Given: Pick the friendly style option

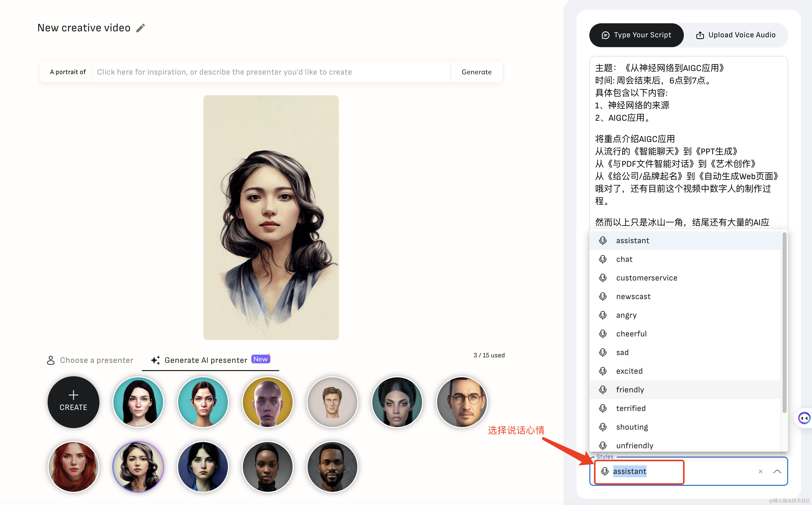Looking at the screenshot, I should pyautogui.click(x=630, y=389).
